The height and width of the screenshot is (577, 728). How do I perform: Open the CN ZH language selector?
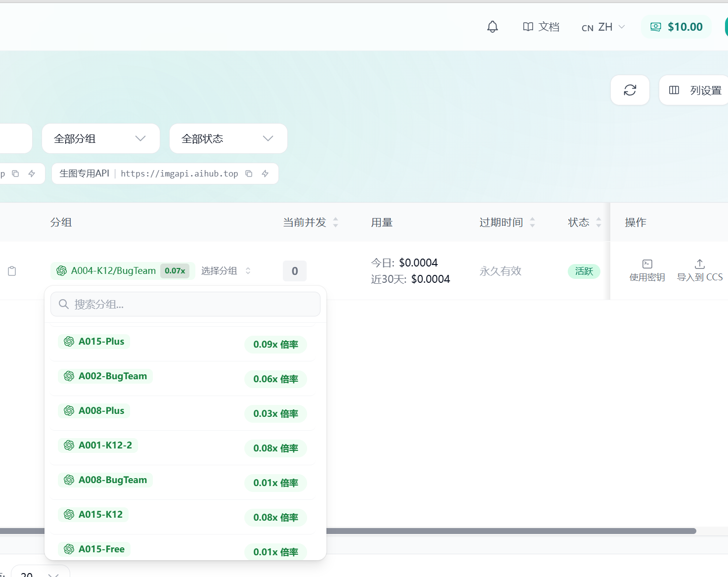pyautogui.click(x=603, y=27)
